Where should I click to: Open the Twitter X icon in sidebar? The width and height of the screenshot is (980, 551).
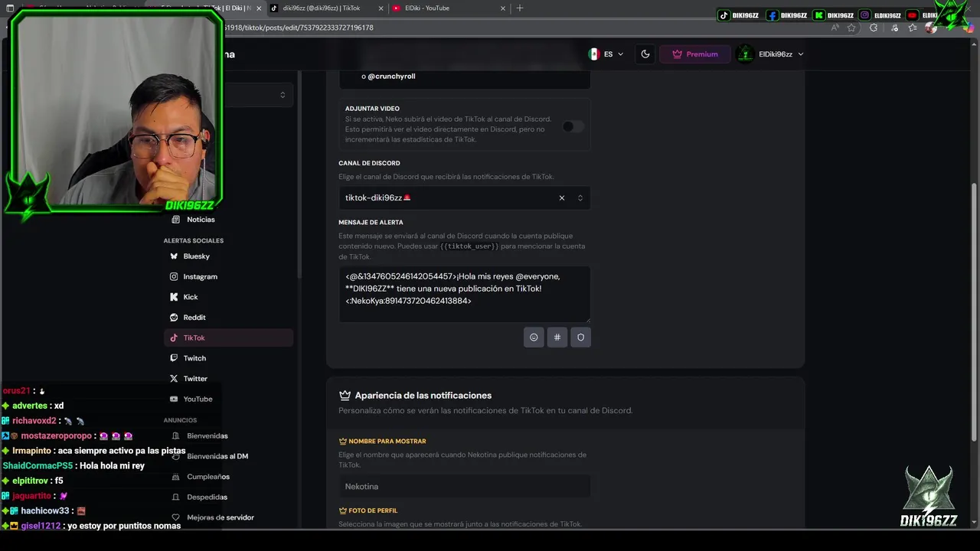click(174, 379)
